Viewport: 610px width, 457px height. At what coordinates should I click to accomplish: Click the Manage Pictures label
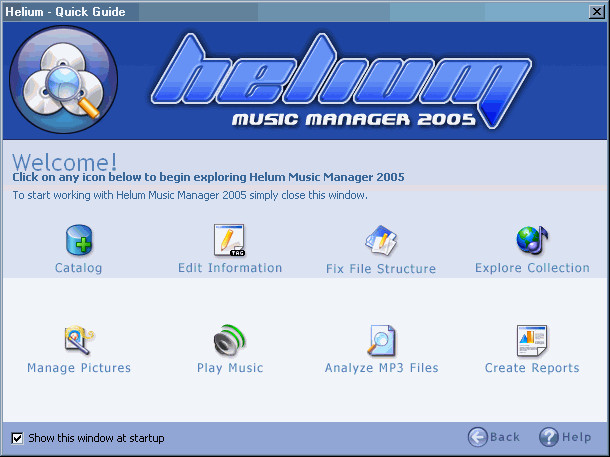pyautogui.click(x=79, y=368)
